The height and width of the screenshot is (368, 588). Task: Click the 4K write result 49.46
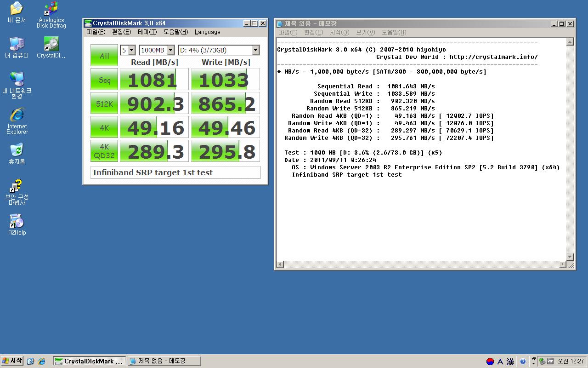coord(226,127)
